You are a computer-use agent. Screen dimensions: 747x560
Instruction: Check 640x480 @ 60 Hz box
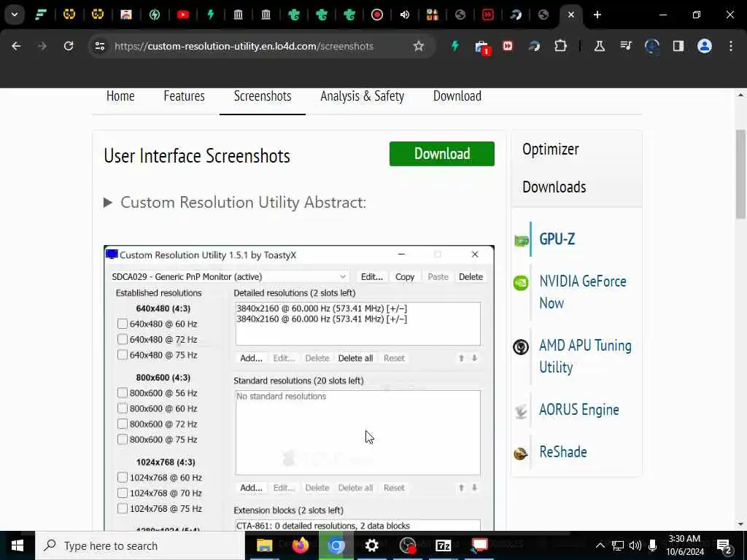pyautogui.click(x=123, y=324)
